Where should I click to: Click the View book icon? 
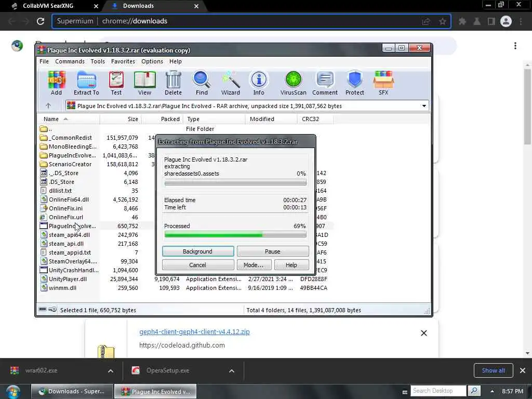tap(144, 83)
